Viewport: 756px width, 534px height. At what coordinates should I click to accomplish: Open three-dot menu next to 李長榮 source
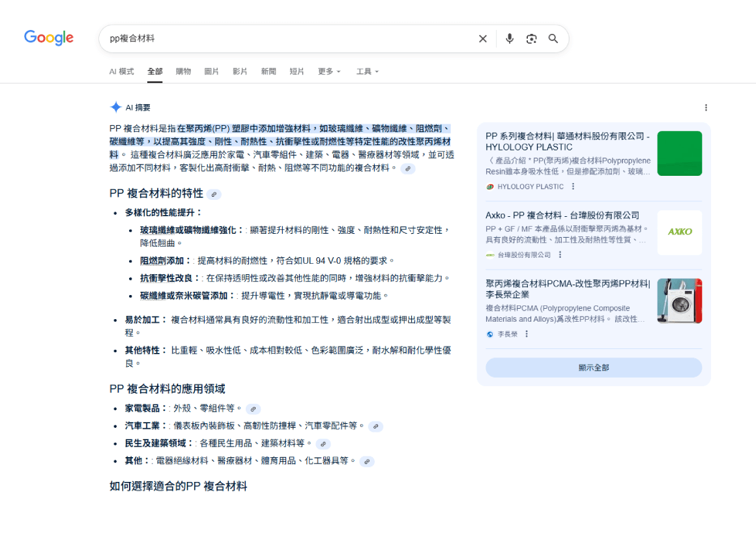point(527,334)
